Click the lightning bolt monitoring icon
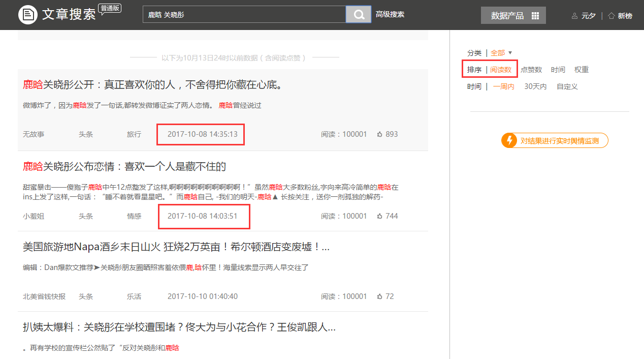Image resolution: width=644 pixels, height=359 pixels. point(509,140)
